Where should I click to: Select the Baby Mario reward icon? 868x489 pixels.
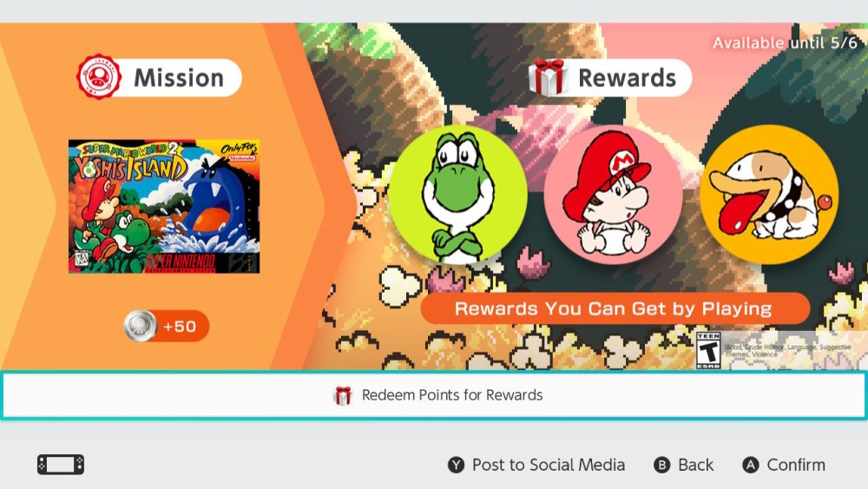tap(613, 195)
